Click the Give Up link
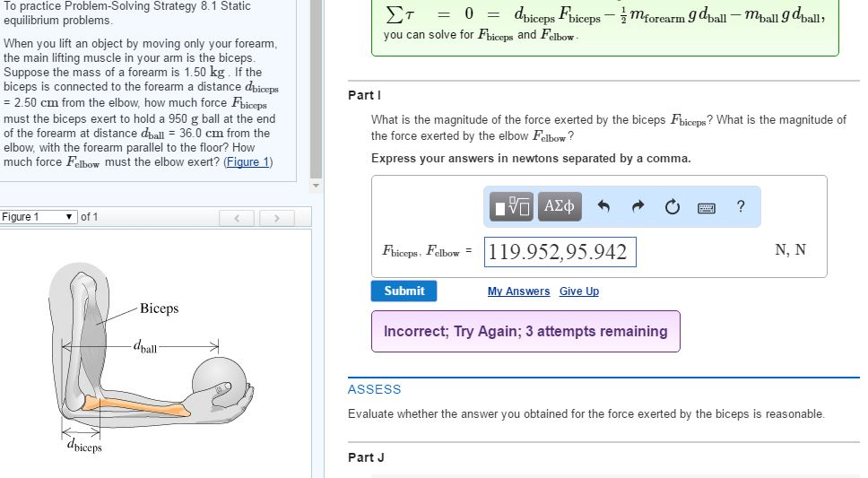This screenshot has height=478, width=868. pyautogui.click(x=579, y=291)
